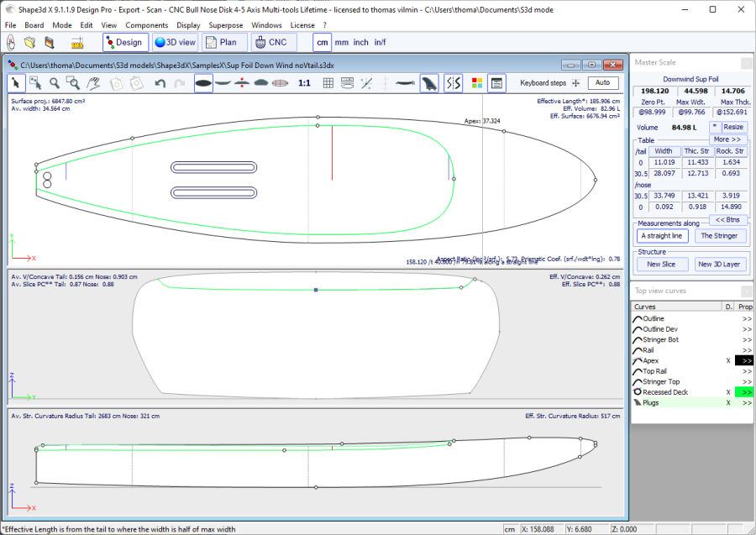Toggle the symmetry S|S icon

[453, 83]
